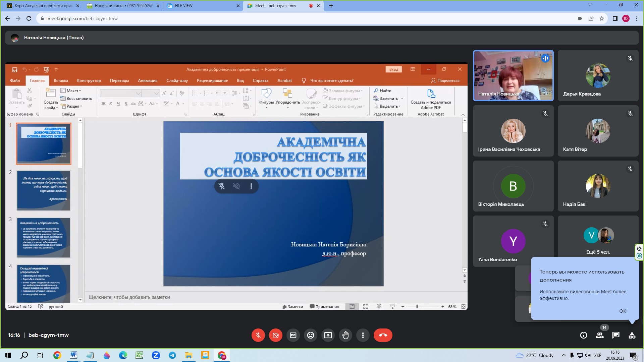Toggle italic К formatting
The height and width of the screenshot is (362, 644).
pos(111,104)
